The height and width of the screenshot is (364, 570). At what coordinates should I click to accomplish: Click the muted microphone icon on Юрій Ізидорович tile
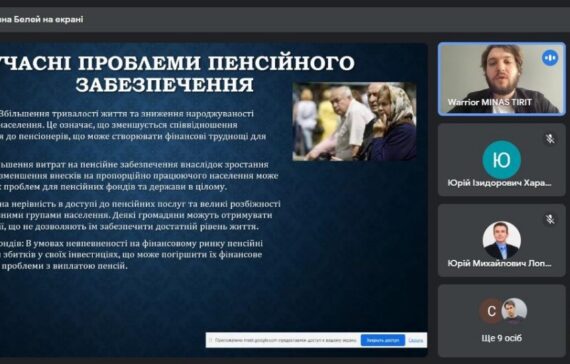pos(550,139)
